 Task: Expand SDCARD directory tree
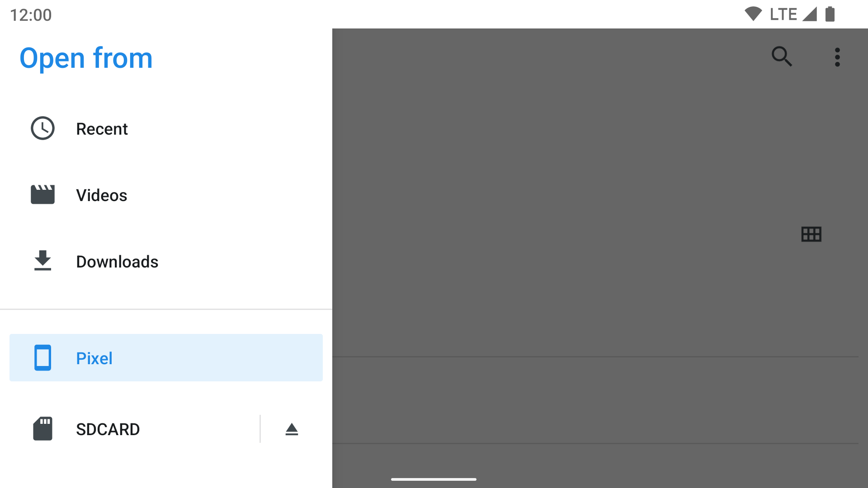click(108, 429)
